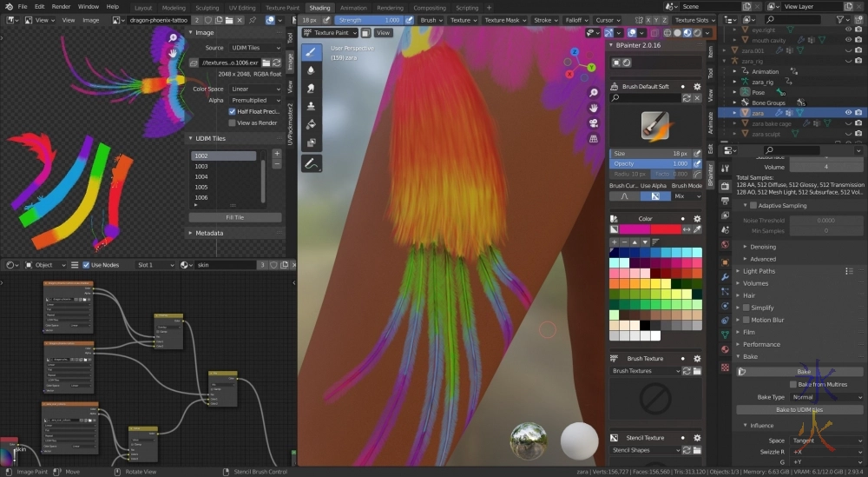Open the Bake Type dropdown

826,397
